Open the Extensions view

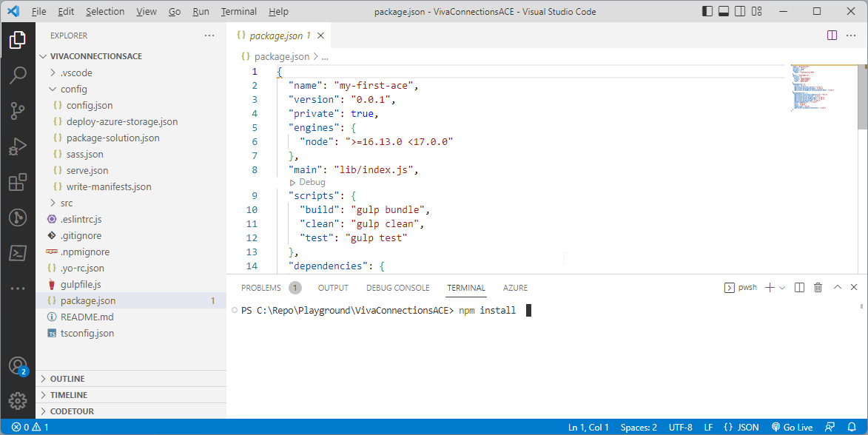pyautogui.click(x=18, y=182)
